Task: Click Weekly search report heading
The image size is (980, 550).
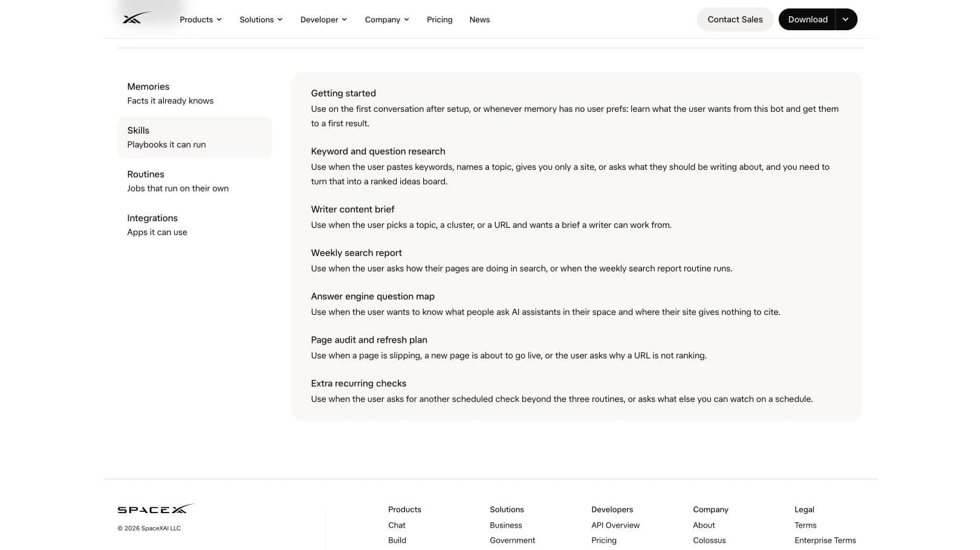Action: pyautogui.click(x=356, y=253)
